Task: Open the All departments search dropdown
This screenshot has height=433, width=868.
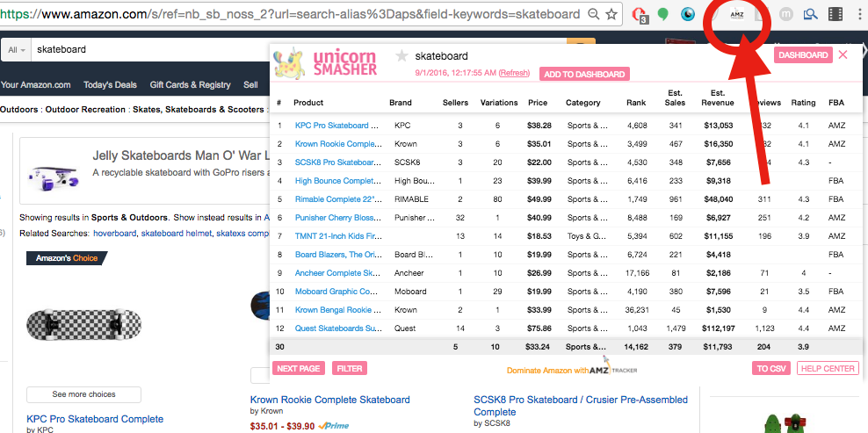Action: pos(17,50)
